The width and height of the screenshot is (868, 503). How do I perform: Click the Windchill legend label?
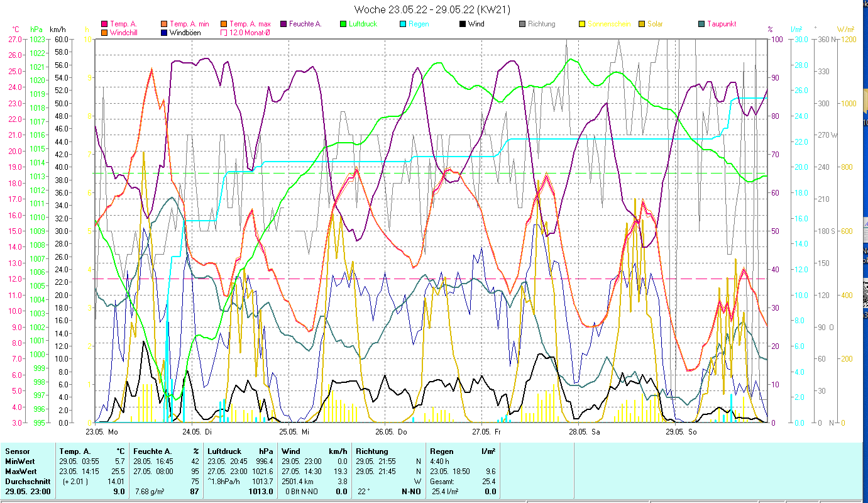(x=124, y=32)
